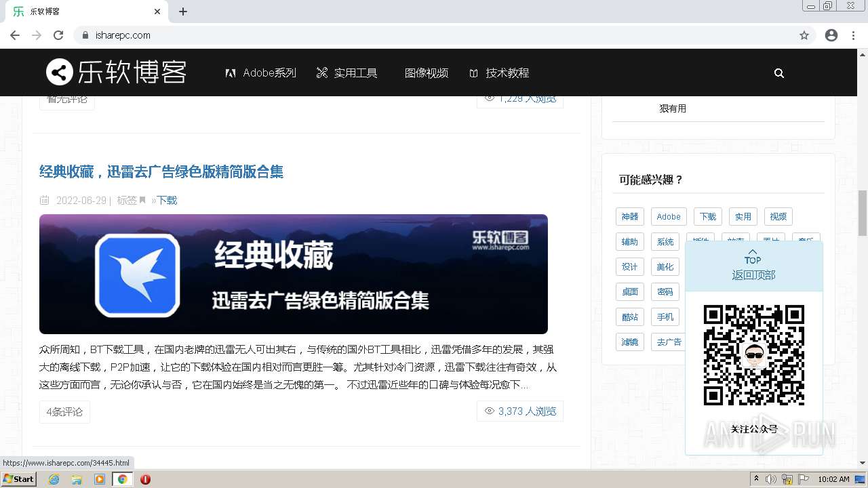
Task: Click 返回顶部 TOP button
Action: 753,266
